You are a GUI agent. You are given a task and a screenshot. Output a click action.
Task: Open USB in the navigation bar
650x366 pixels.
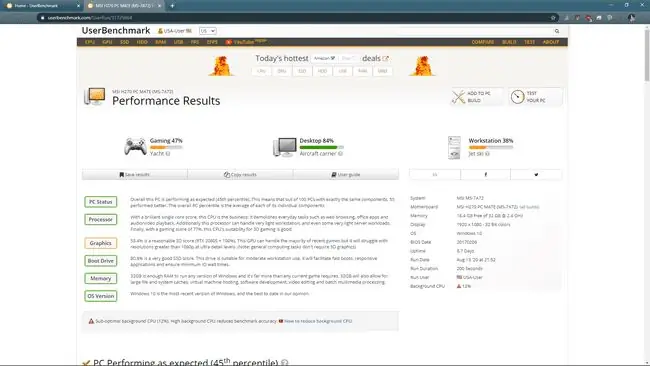(178, 42)
